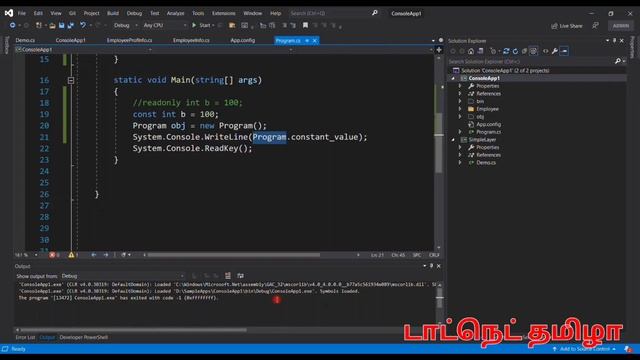Click the Collapse All icon in Solution Explorer

(524, 51)
